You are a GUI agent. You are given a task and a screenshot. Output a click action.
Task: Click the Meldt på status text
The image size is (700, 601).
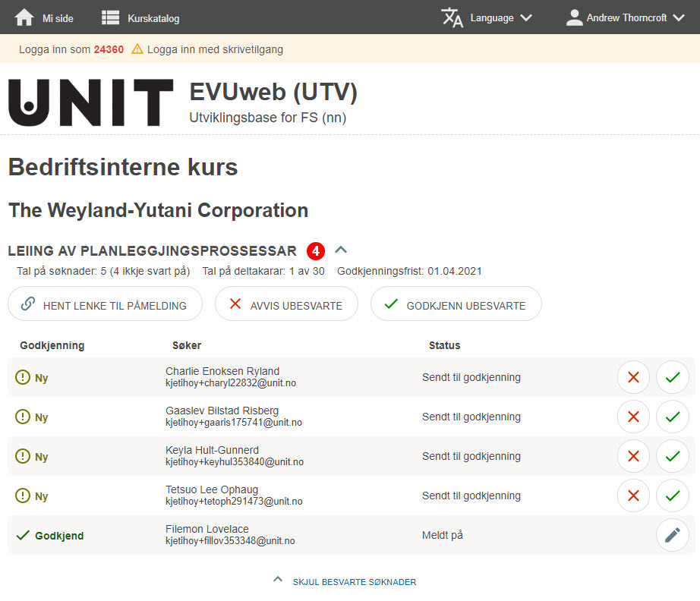click(x=443, y=535)
